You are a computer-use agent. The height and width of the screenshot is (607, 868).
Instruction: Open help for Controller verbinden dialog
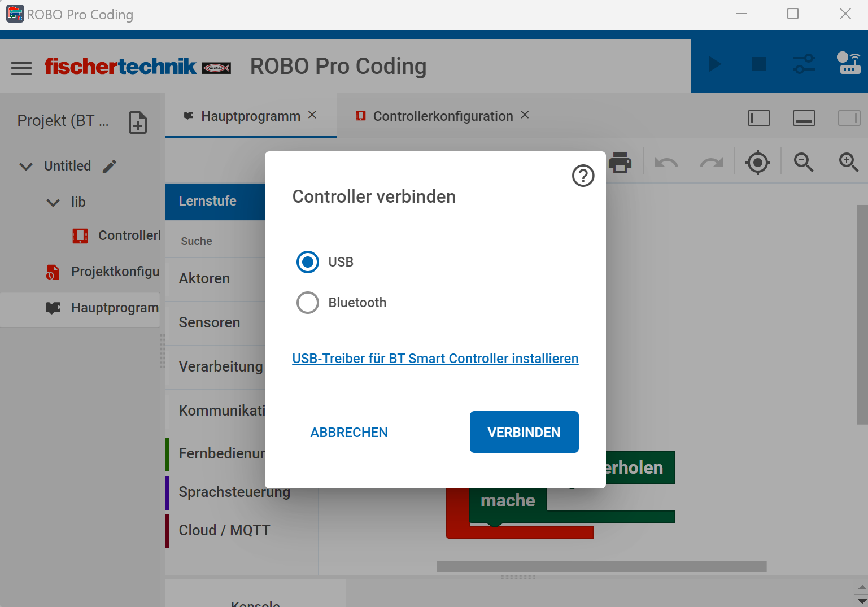pyautogui.click(x=583, y=176)
